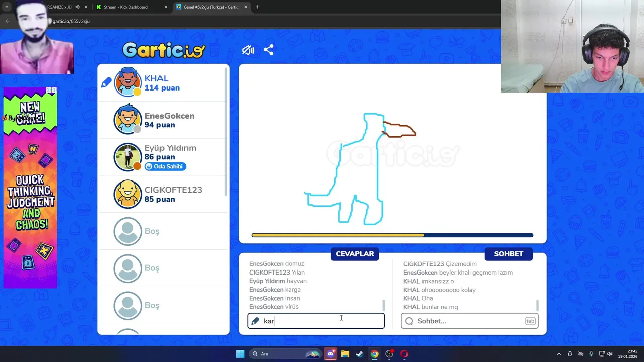Click 'KHAL bunlar ne mq' chat message
Image resolution: width=644 pixels, height=362 pixels.
[430, 307]
